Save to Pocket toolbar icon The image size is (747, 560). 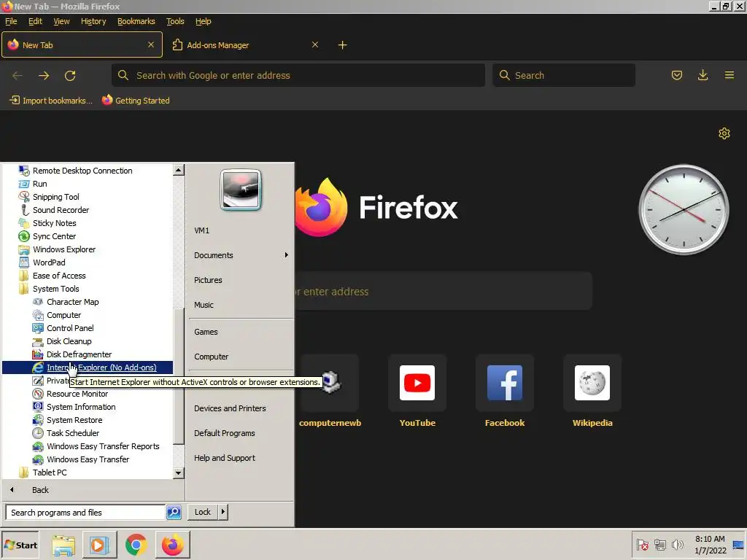click(x=676, y=75)
